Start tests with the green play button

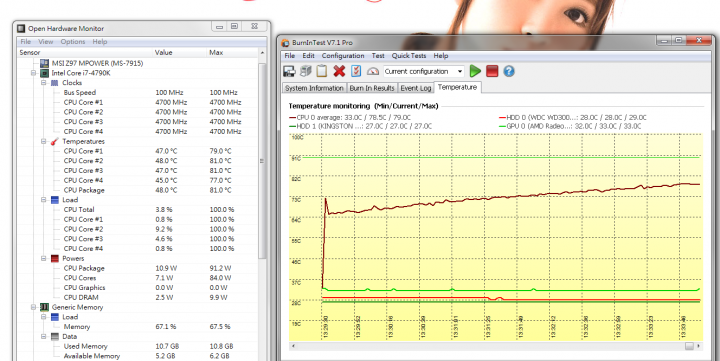click(475, 71)
